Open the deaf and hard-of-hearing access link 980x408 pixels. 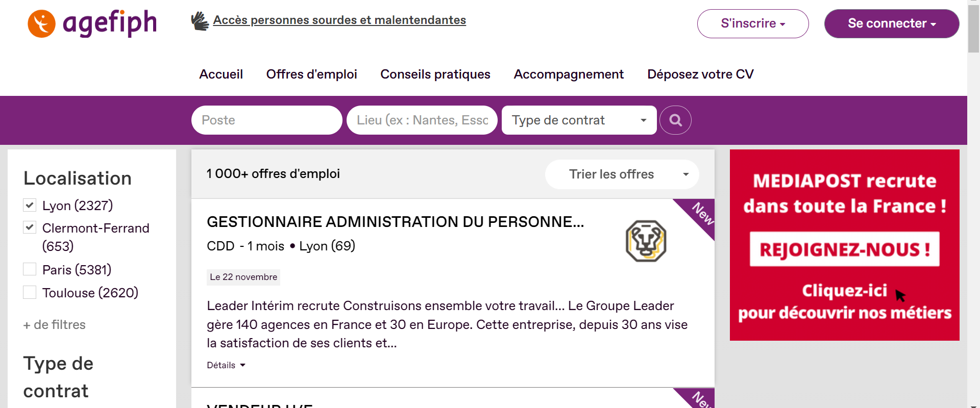pos(339,20)
